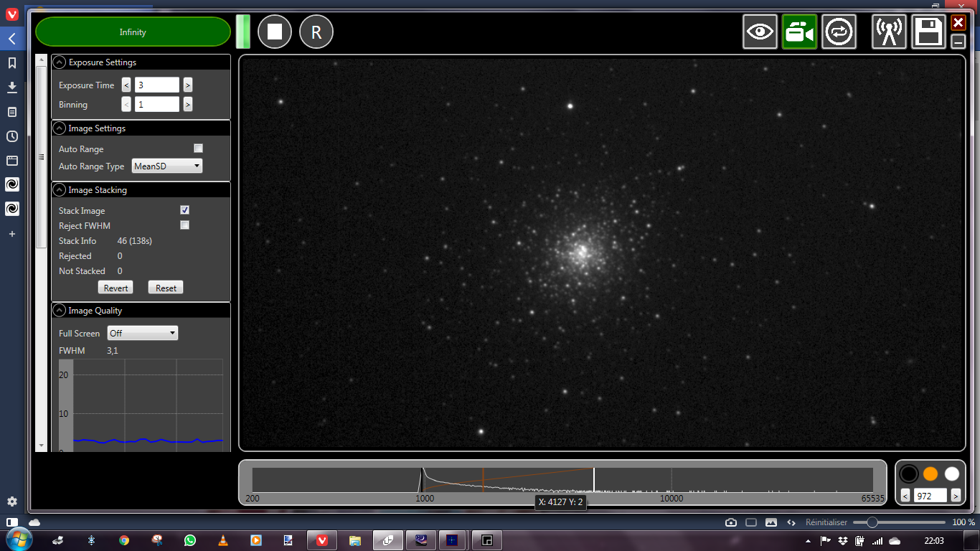Click the Vivaldi capture page camera icon
980x551 pixels.
point(730,522)
